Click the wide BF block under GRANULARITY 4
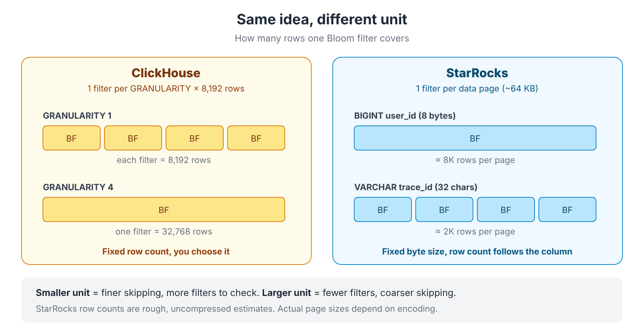644x336 pixels. point(164,209)
